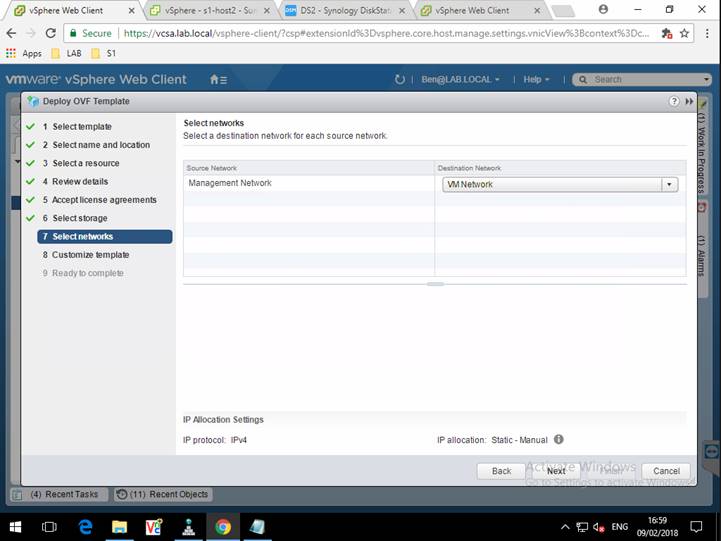
Task: Click the Secure site padlock
Action: point(73,33)
